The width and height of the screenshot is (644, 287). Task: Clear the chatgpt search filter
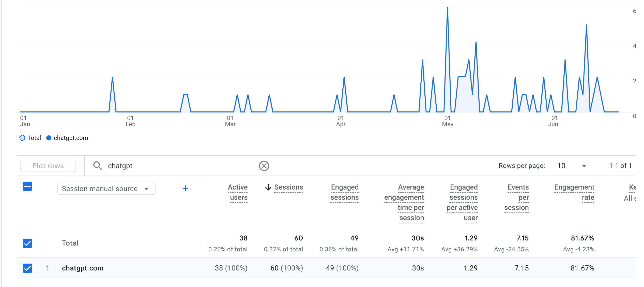pos(264,166)
